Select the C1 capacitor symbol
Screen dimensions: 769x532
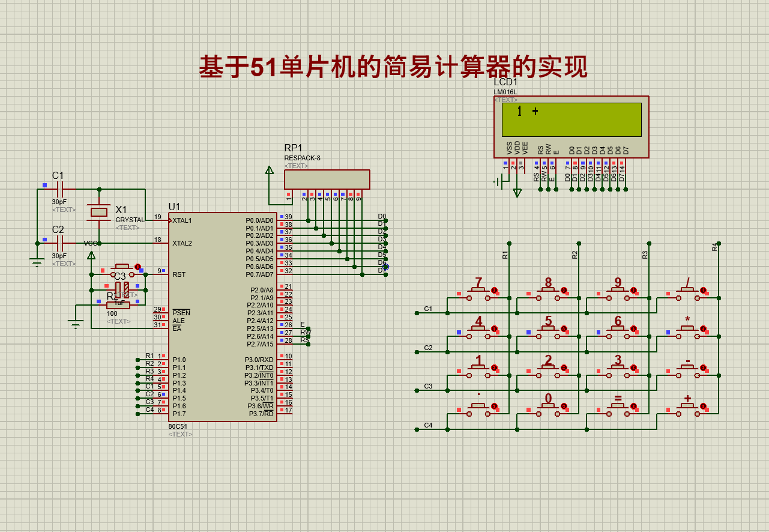click(x=59, y=189)
